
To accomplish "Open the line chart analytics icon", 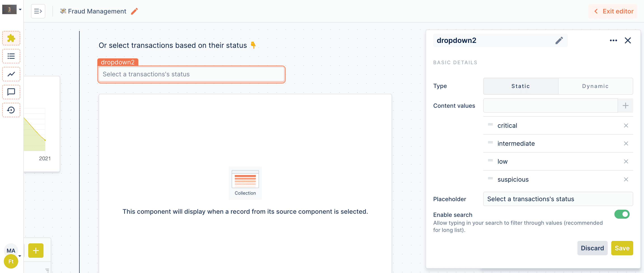I will (11, 74).
